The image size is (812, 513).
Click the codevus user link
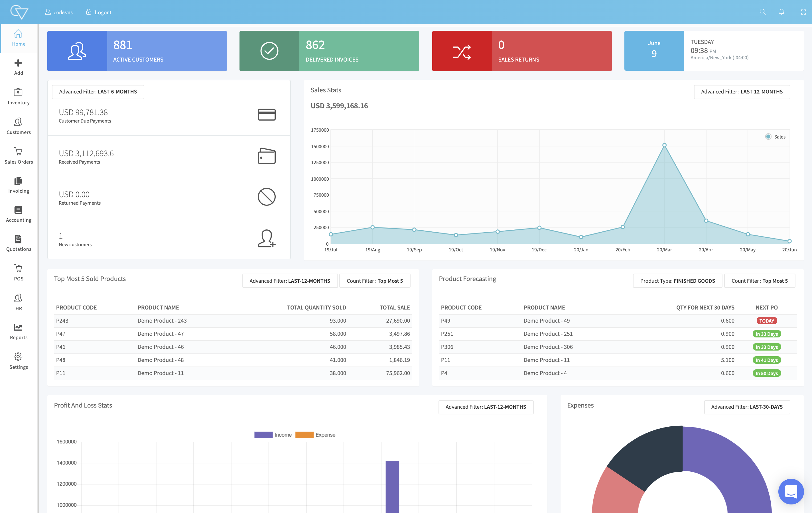pyautogui.click(x=59, y=12)
